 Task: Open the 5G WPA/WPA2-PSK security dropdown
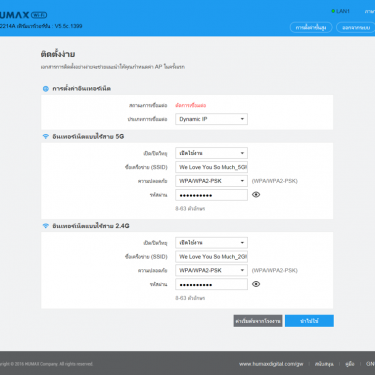click(211, 181)
